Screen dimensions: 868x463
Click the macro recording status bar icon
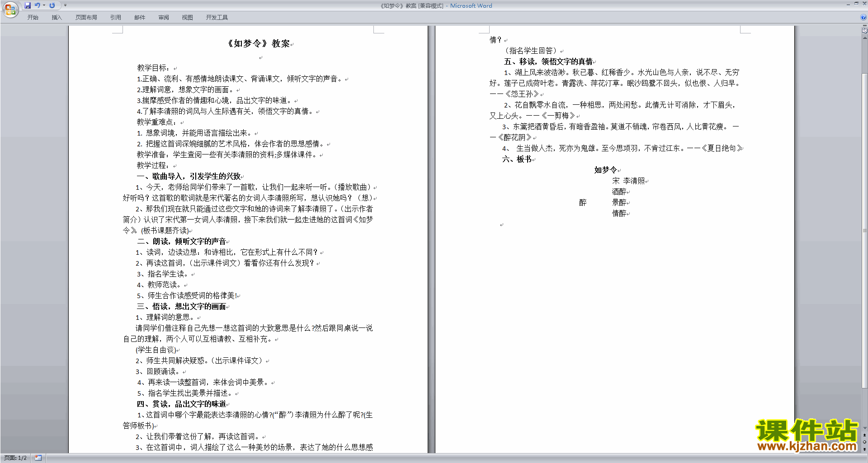(38, 458)
